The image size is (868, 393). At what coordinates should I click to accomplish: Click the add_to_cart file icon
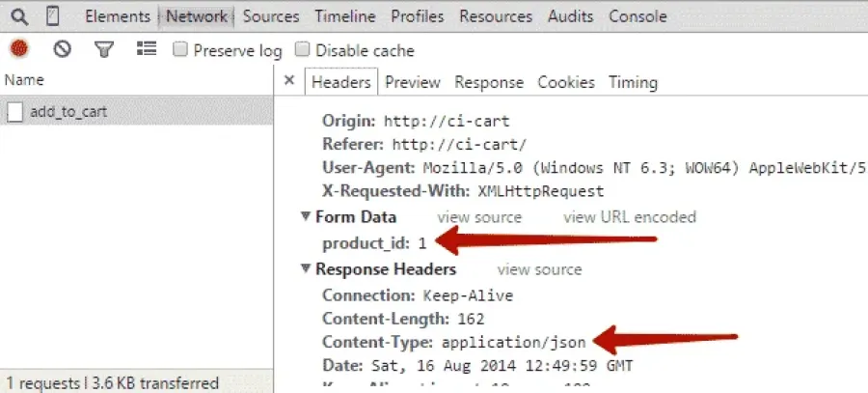pos(14,113)
